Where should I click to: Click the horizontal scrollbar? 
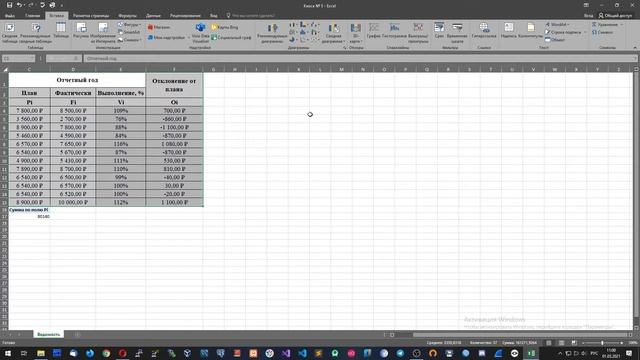[519, 335]
